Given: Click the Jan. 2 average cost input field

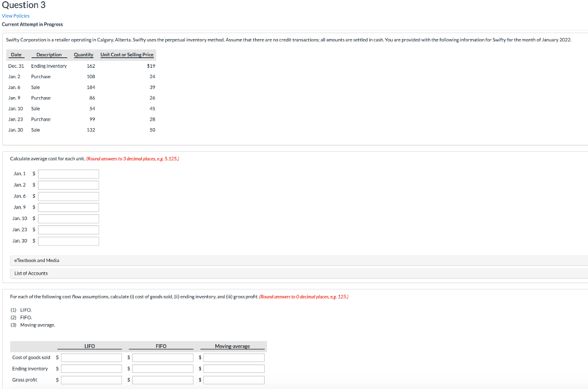Looking at the screenshot, I should point(68,185).
